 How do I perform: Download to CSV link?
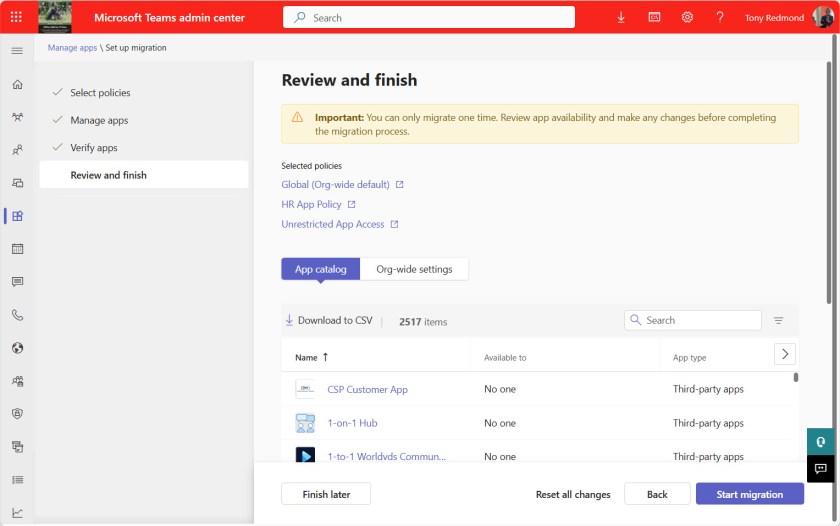coord(328,320)
